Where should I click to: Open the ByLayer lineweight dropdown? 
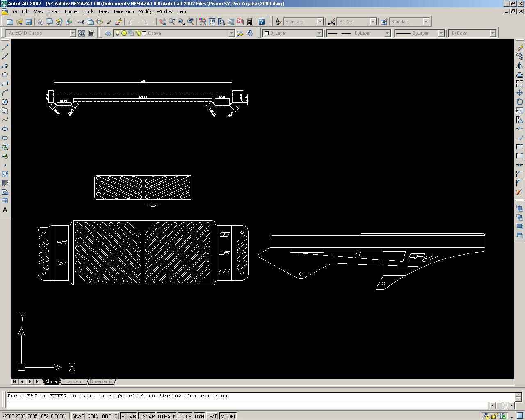point(441,33)
